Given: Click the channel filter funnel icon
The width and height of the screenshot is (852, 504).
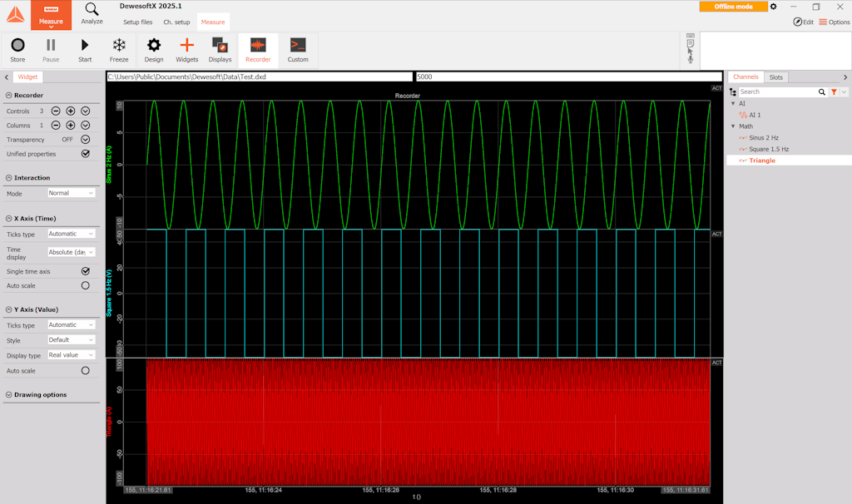Looking at the screenshot, I should coord(834,91).
